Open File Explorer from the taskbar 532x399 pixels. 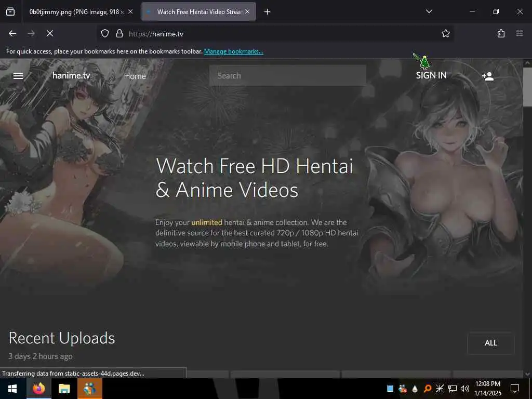coord(64,389)
